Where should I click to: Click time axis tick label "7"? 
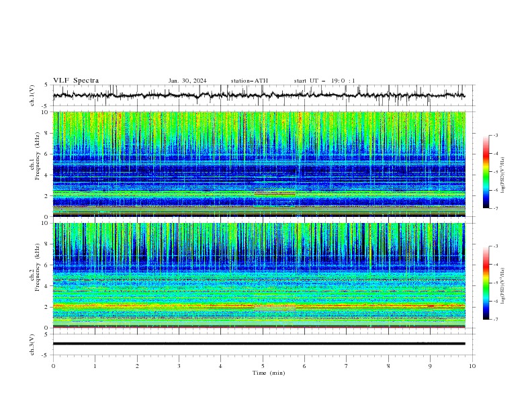tap(347, 366)
